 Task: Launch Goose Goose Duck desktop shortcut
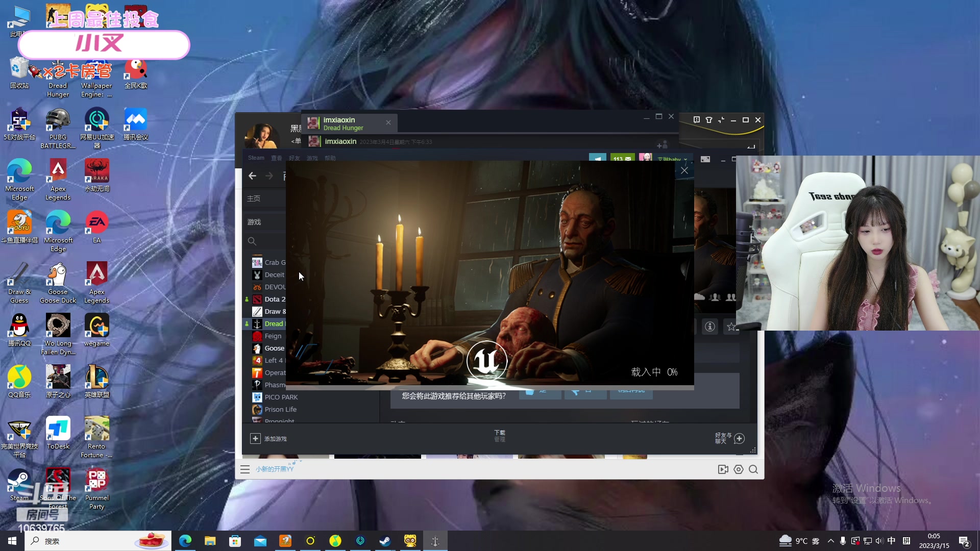(58, 283)
